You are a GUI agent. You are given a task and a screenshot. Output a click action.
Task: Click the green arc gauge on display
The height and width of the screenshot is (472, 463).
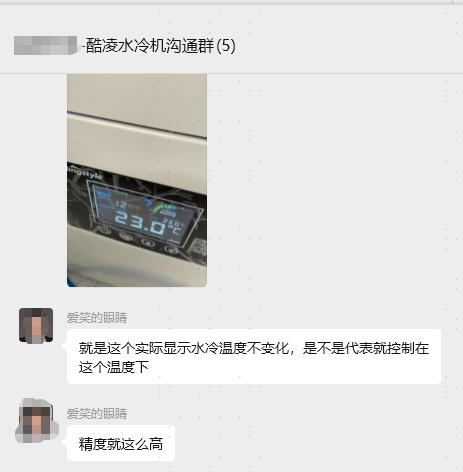[x=163, y=207]
